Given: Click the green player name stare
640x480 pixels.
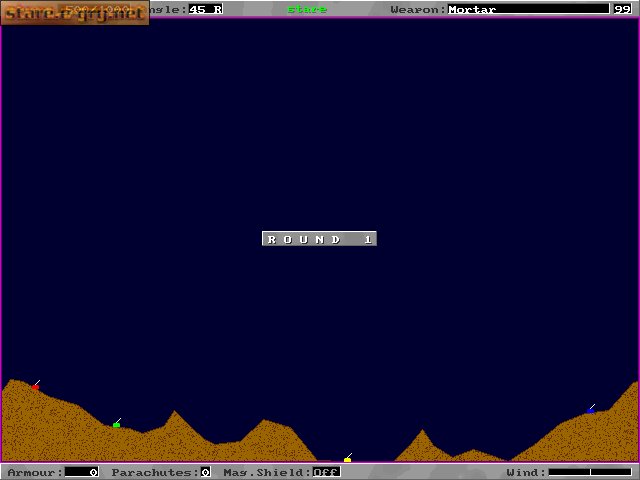Looking at the screenshot, I should (x=307, y=9).
